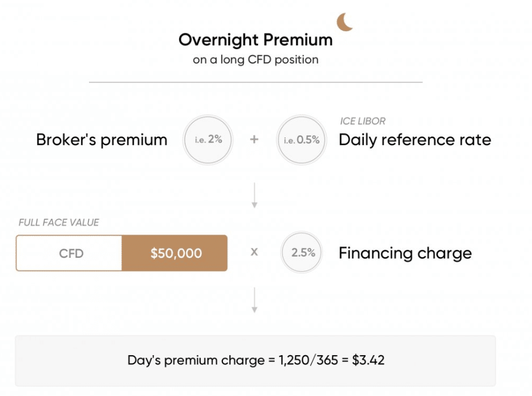
Task: Click the crescent moon icon
Action: coord(344,22)
